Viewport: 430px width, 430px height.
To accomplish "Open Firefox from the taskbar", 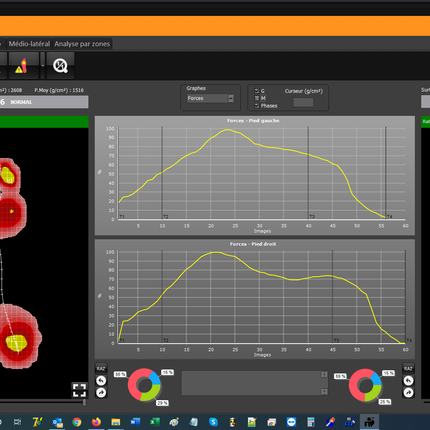I will pyautogui.click(x=96, y=422).
